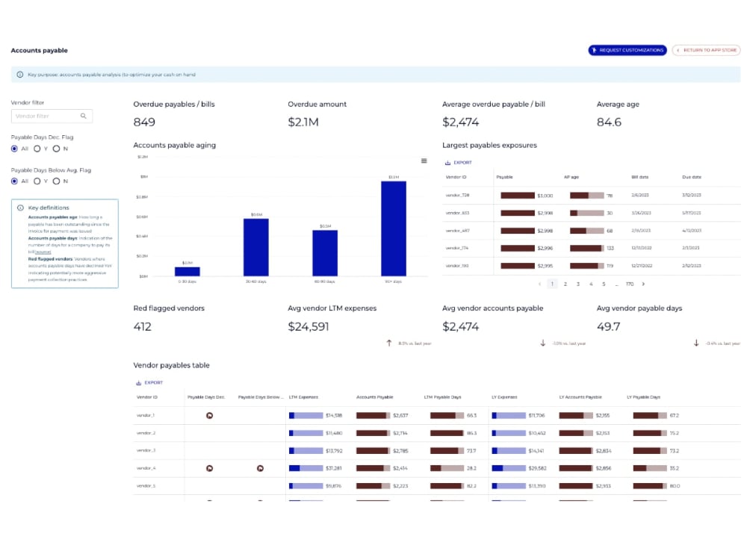Select N for Payable Days Below Avg. Flag
This screenshot has width=747, height=560.
pyautogui.click(x=57, y=181)
